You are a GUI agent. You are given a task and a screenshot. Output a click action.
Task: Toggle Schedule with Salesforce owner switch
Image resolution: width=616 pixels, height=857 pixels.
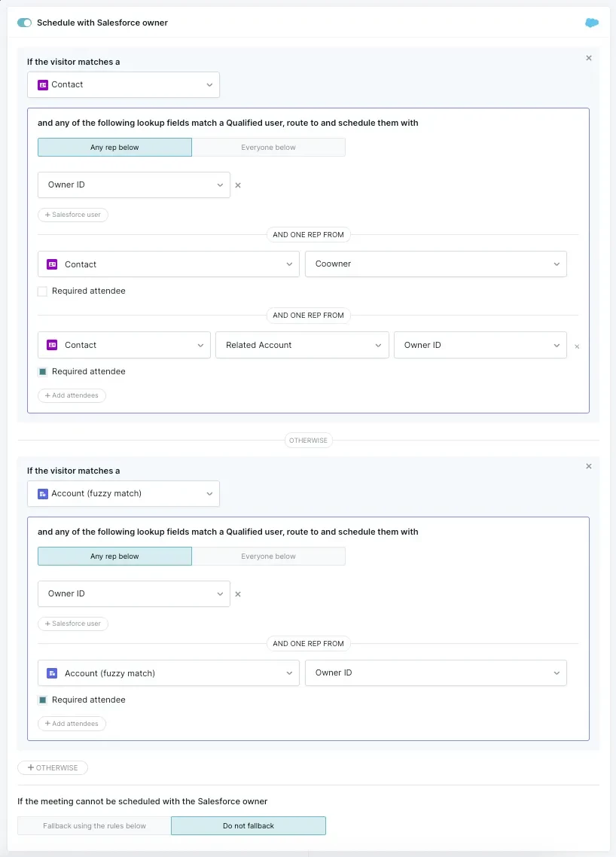(24, 23)
